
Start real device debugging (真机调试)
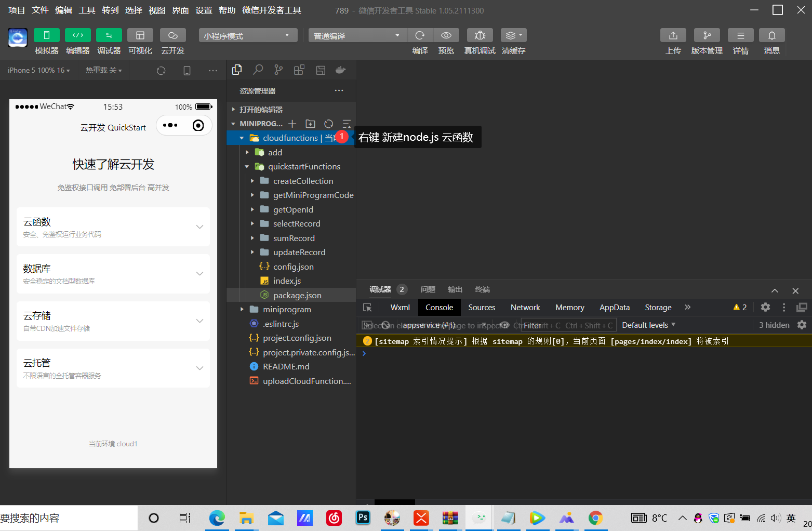tap(480, 35)
